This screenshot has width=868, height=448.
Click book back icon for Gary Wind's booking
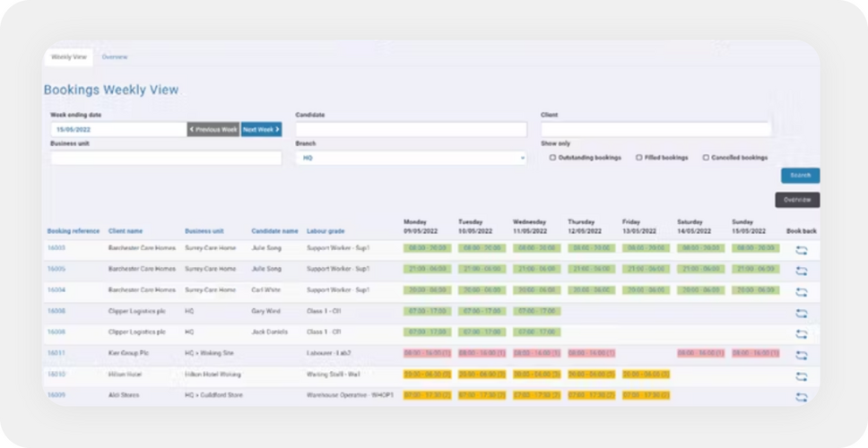tap(801, 313)
